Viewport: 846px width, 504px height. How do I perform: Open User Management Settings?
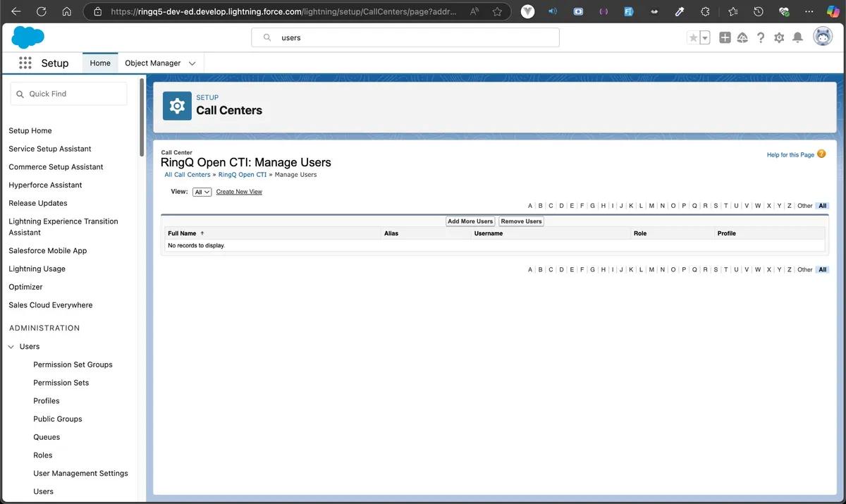point(81,474)
